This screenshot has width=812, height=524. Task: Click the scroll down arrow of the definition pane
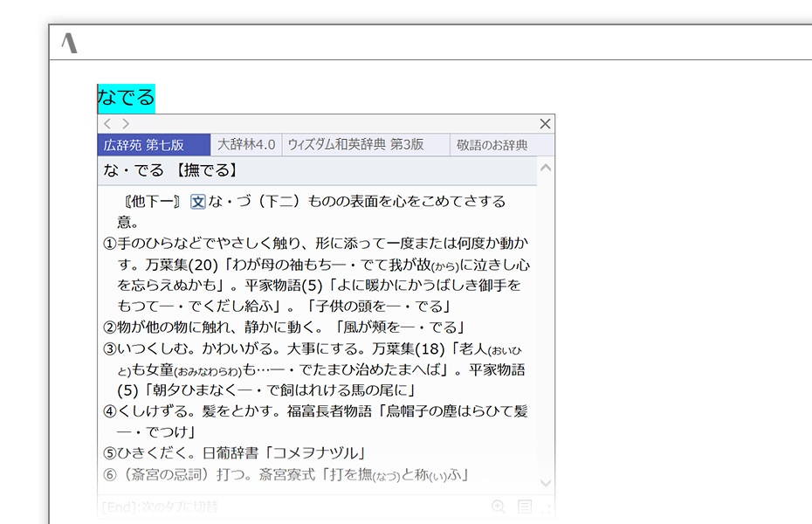(546, 483)
